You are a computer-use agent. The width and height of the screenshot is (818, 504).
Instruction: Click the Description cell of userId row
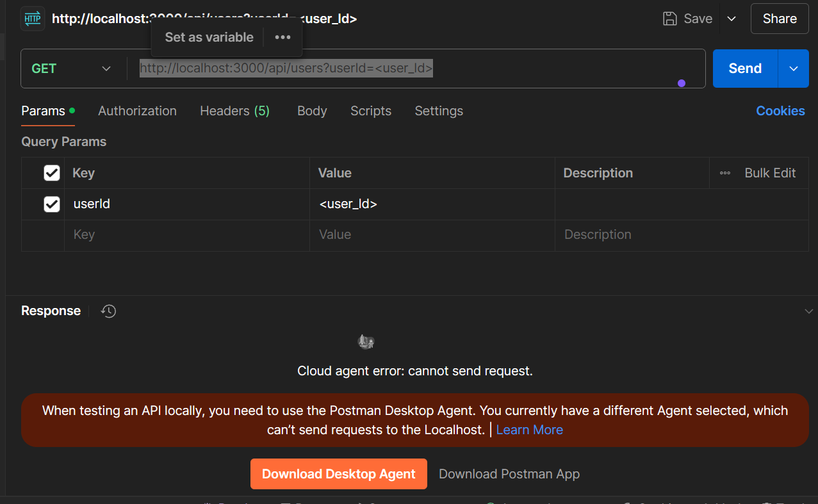click(x=682, y=204)
